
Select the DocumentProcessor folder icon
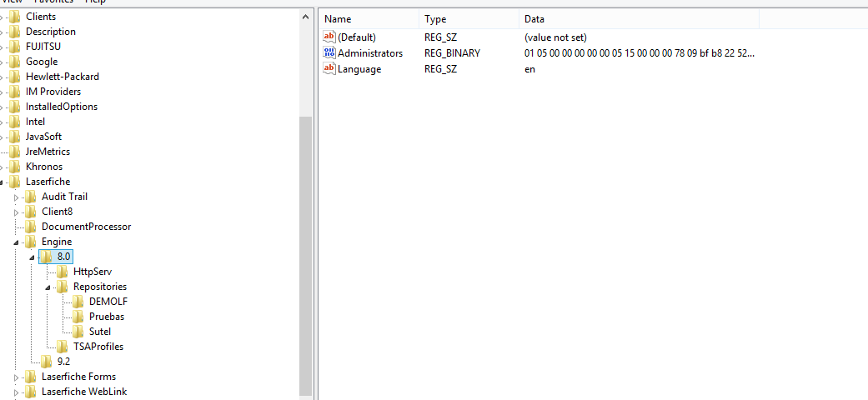pos(31,227)
